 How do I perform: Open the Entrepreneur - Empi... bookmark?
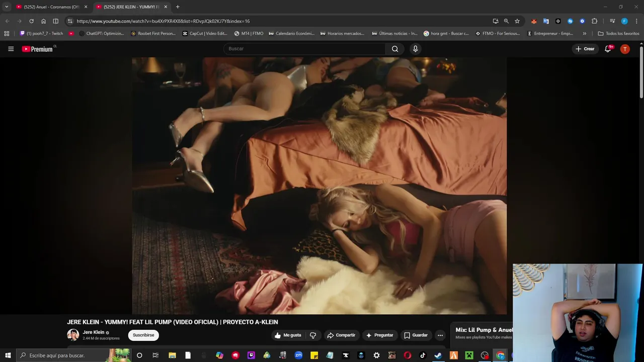tap(550, 34)
